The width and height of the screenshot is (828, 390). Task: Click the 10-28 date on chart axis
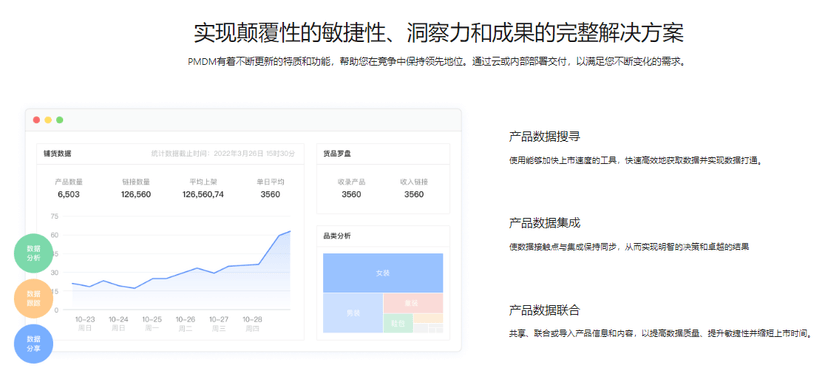coord(252,319)
